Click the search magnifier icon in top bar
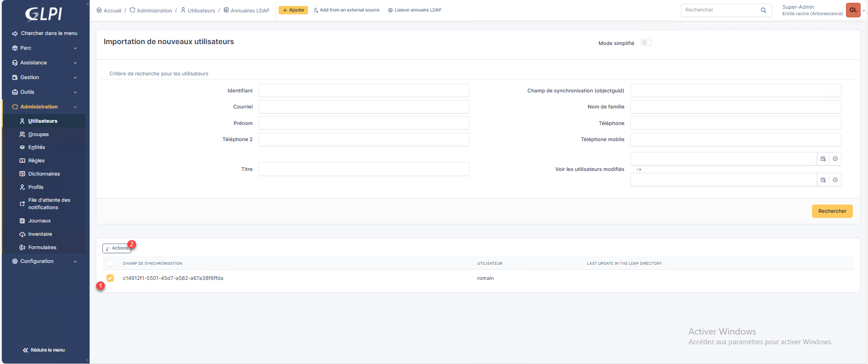This screenshot has height=364, width=868. click(763, 10)
